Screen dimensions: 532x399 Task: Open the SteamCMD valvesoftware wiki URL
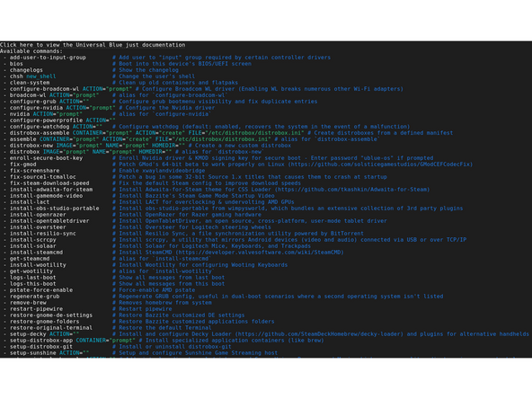pos(259,253)
